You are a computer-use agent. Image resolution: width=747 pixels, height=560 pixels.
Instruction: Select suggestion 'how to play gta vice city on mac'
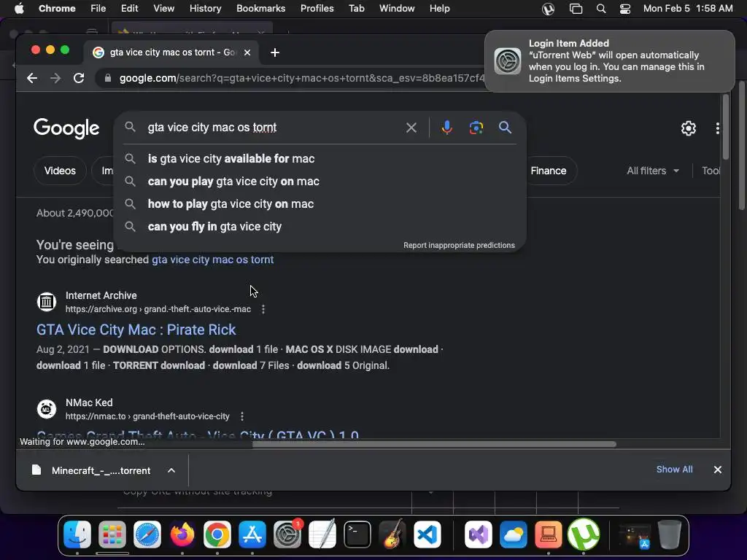click(320, 204)
